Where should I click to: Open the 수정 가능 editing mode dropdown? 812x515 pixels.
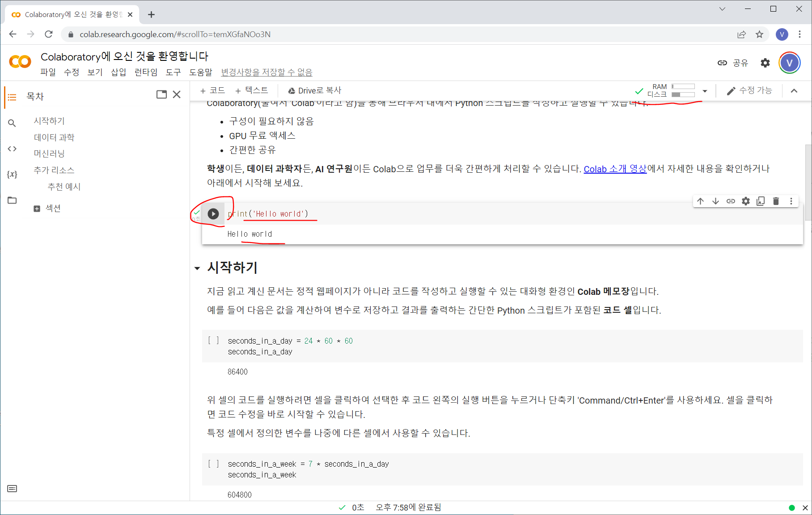pyautogui.click(x=749, y=90)
